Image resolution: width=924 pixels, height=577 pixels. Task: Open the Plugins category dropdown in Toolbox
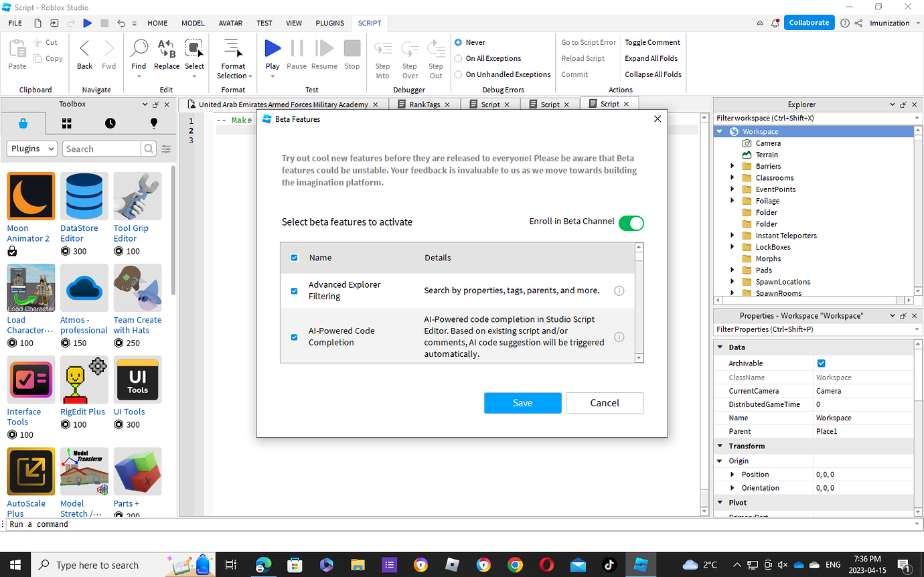[x=32, y=149]
